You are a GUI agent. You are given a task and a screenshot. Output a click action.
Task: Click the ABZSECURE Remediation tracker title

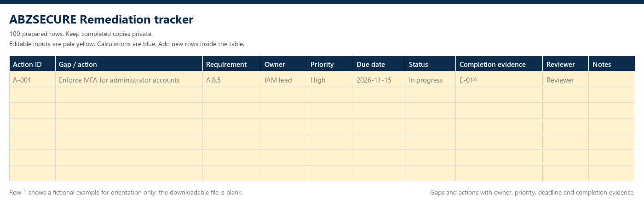pos(101,19)
